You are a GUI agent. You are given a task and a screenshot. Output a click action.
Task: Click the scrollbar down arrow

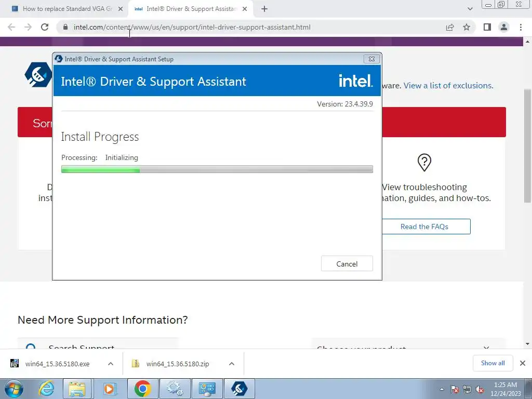point(527,344)
